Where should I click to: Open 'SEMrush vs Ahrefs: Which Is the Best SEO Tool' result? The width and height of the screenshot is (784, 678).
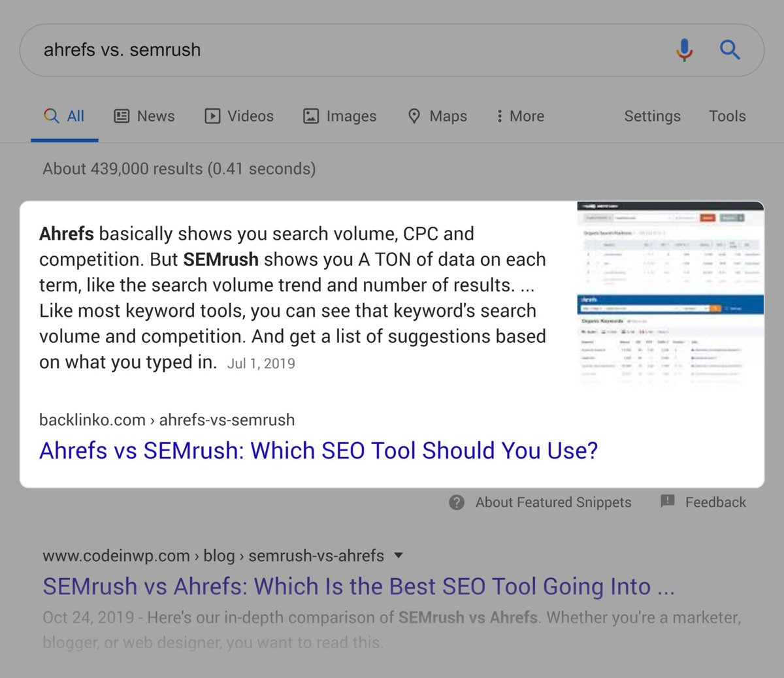pyautogui.click(x=359, y=587)
